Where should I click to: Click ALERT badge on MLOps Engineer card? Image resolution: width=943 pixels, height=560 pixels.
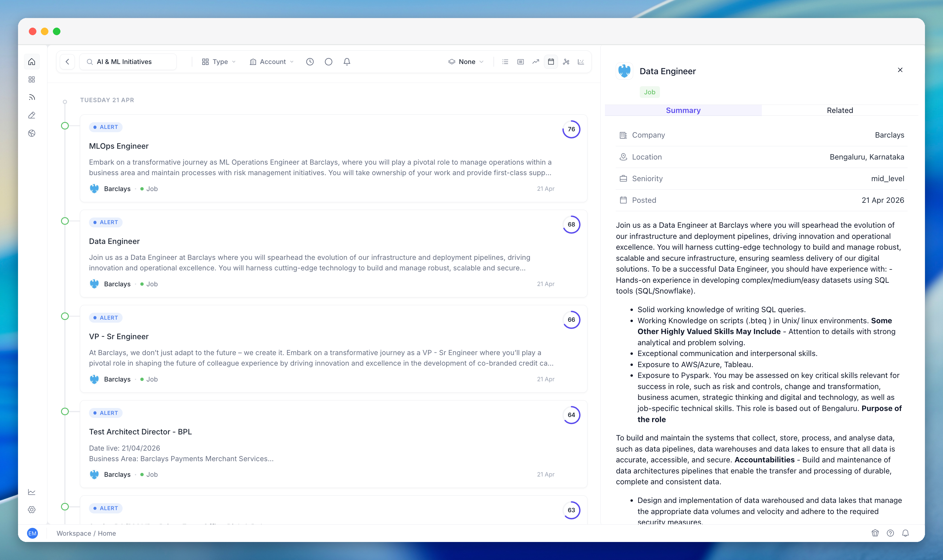point(106,127)
